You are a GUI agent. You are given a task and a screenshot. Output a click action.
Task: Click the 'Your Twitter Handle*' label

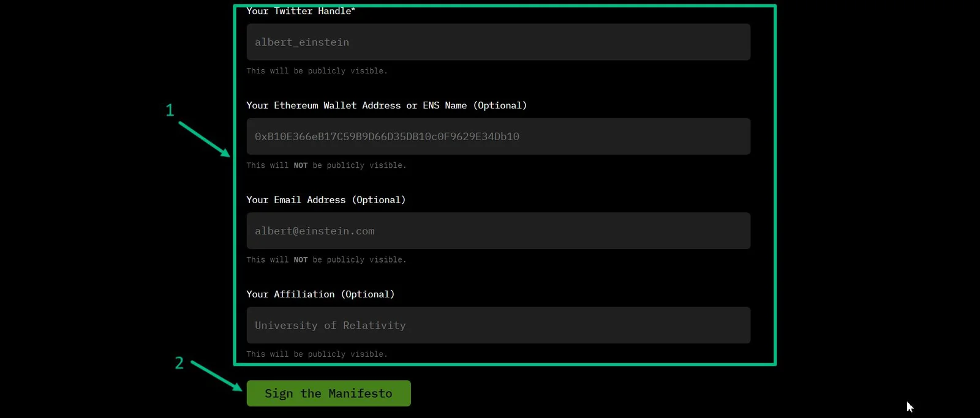(x=301, y=11)
